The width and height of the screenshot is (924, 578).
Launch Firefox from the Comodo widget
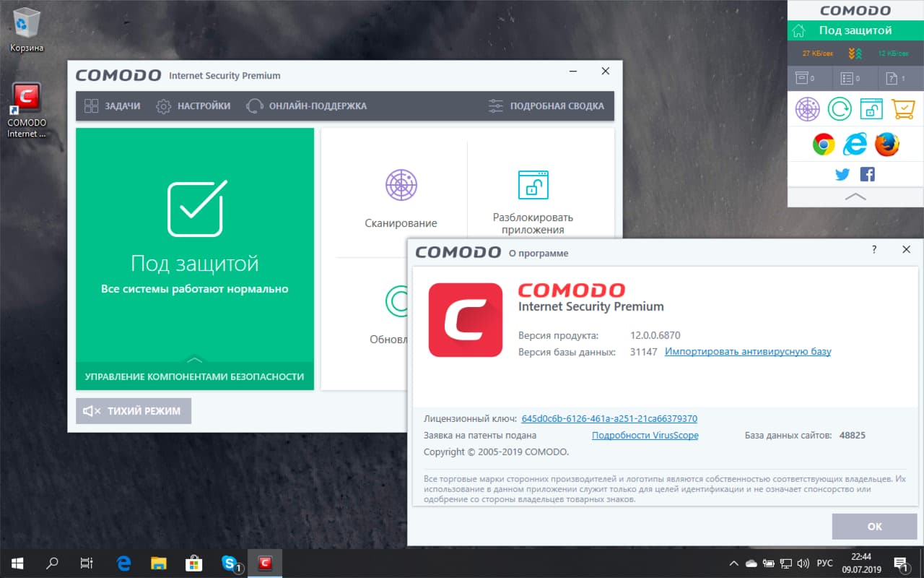[887, 144]
